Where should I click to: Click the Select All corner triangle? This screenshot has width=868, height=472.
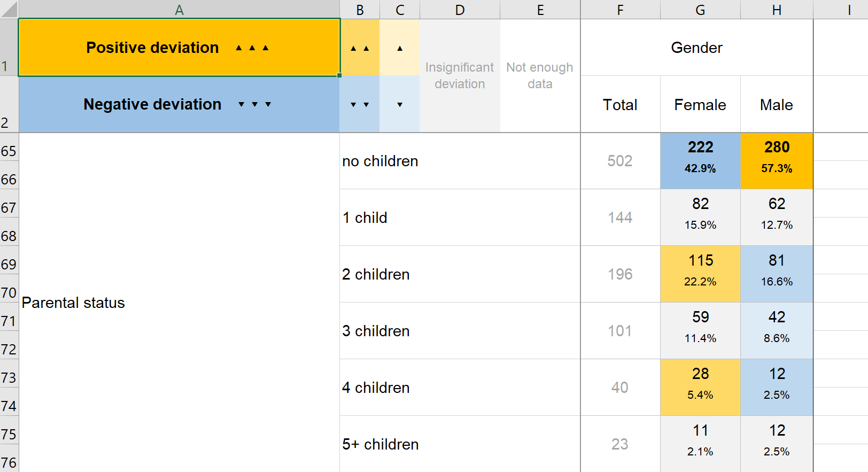click(x=9, y=10)
